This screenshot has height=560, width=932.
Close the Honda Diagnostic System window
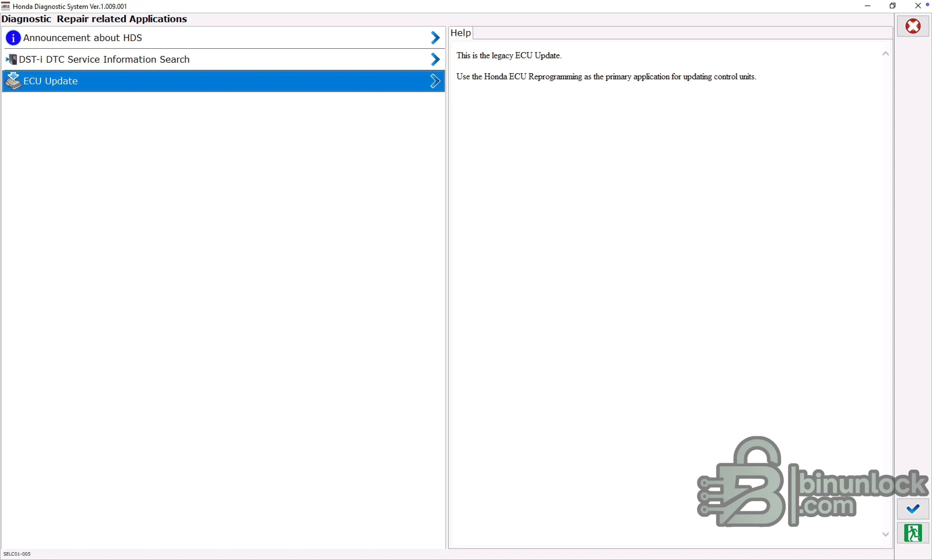pos(918,6)
